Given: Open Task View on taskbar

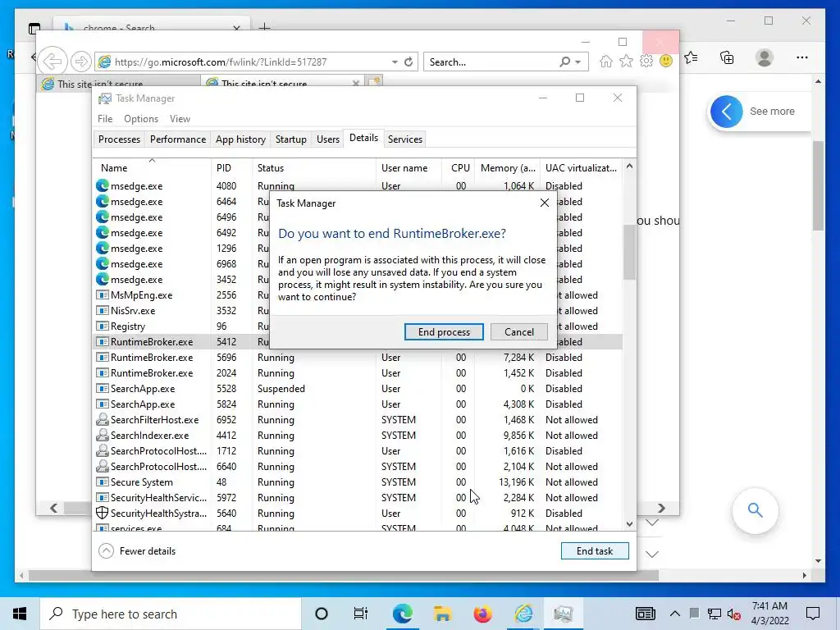Looking at the screenshot, I should point(361,614).
